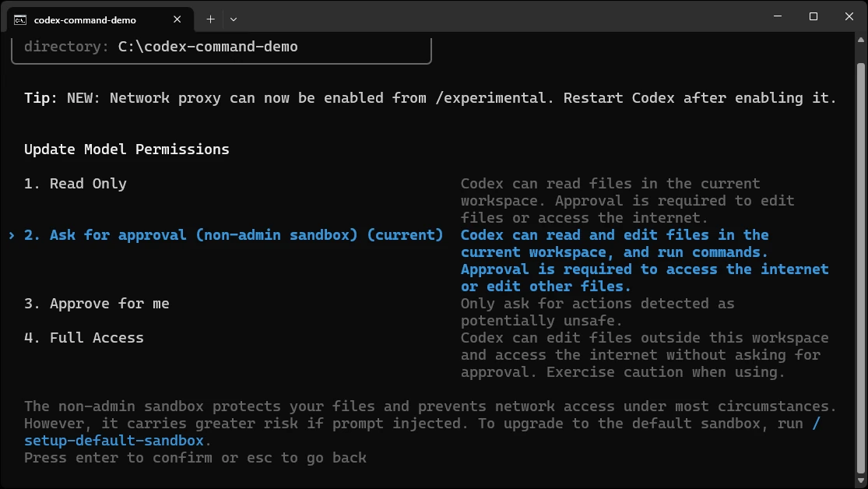Click the 'Tip:' label

pos(40,98)
